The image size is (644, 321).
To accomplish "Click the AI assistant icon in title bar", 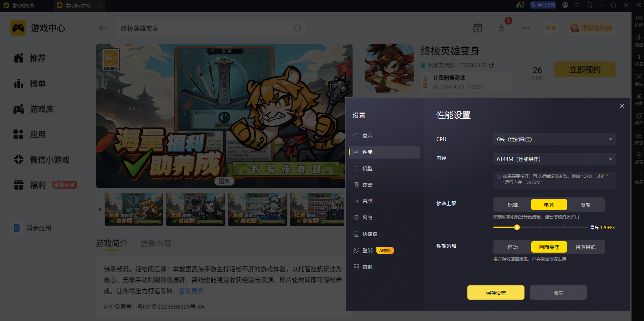I will pos(520,5).
